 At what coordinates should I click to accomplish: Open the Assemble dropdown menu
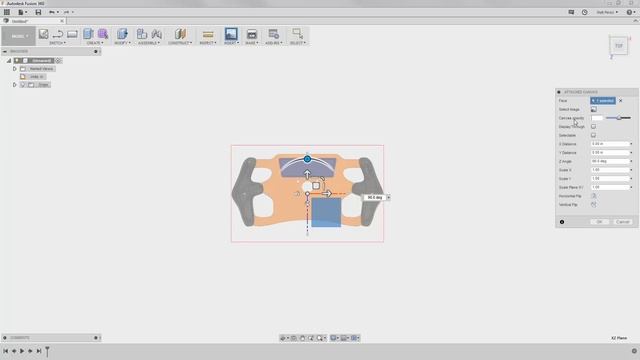(149, 43)
